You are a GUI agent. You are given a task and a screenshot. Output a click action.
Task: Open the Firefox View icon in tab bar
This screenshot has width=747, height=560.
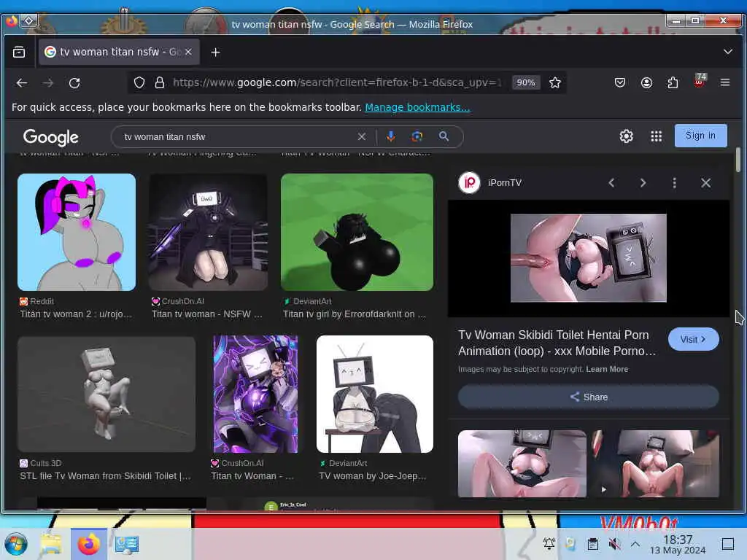tap(19, 52)
